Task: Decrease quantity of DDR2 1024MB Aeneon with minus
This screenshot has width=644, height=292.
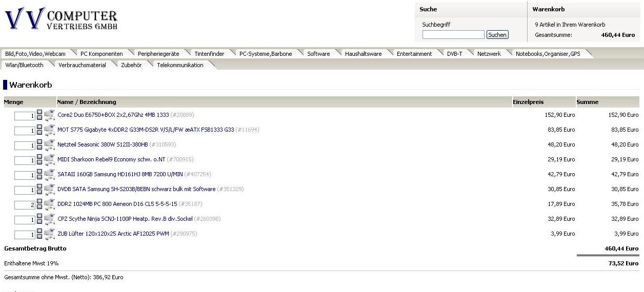Action: click(39, 206)
